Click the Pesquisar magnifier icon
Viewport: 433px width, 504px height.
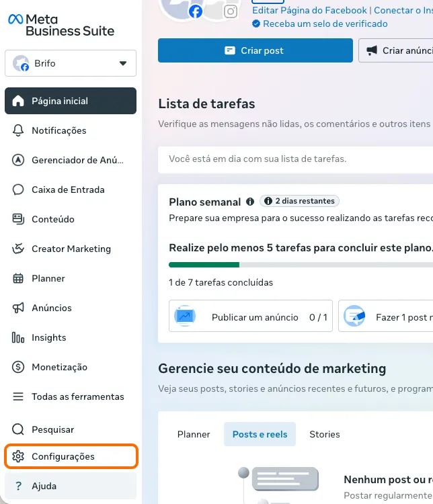pos(18,429)
